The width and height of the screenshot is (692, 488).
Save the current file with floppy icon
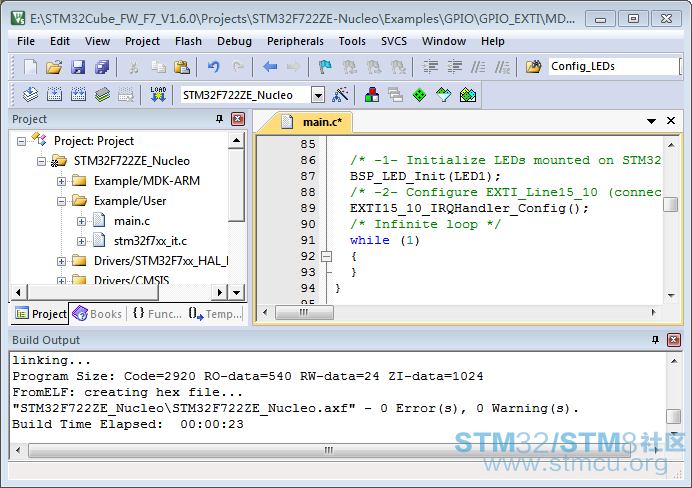point(78,67)
